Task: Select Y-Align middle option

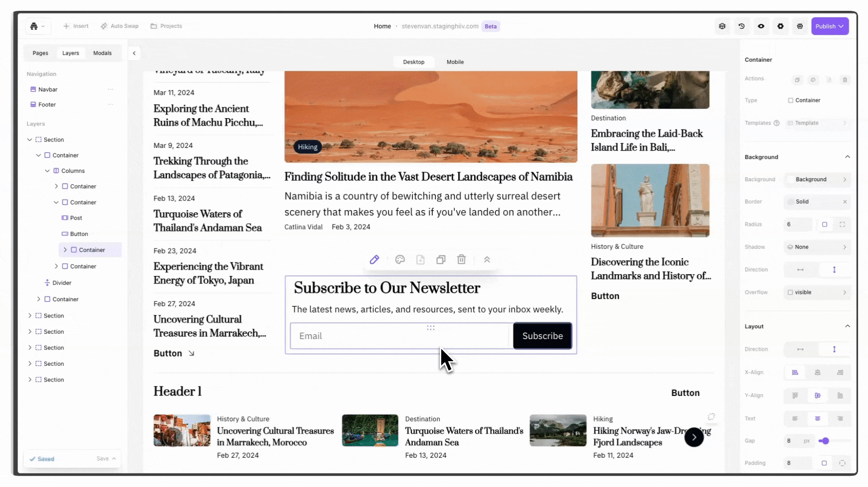Action: point(818,395)
